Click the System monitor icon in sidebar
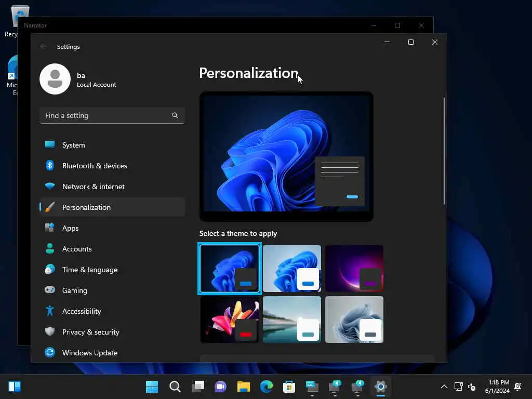Viewport: 532px width, 399px height. (x=50, y=144)
